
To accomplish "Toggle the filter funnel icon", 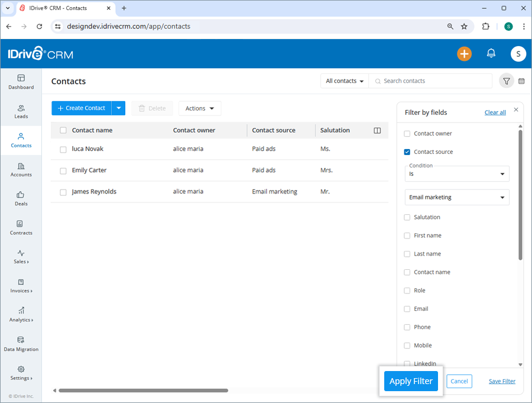I will coord(507,80).
